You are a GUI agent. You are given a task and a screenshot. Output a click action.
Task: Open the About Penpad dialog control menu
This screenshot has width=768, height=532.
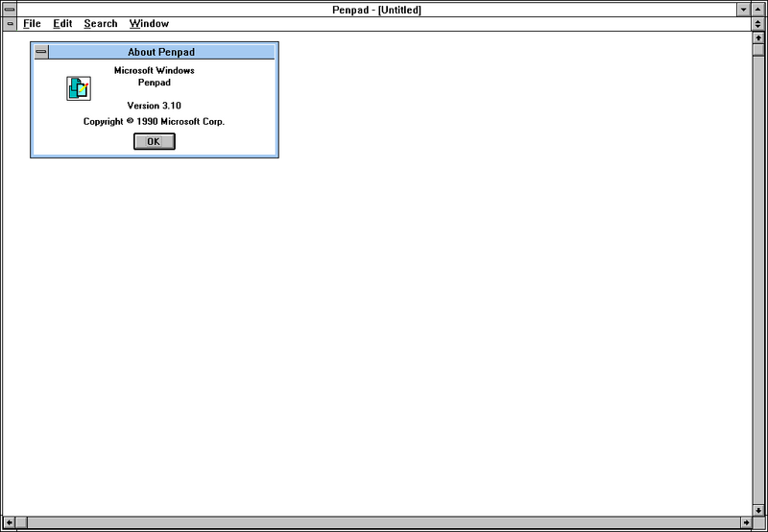[x=41, y=52]
